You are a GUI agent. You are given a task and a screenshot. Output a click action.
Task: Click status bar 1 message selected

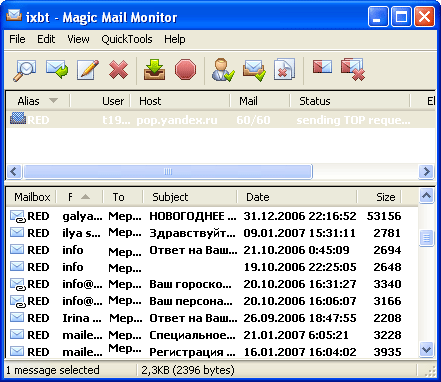[x=53, y=370]
